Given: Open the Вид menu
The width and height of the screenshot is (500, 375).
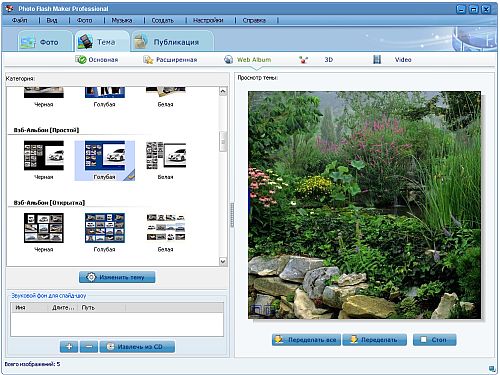Looking at the screenshot, I should pyautogui.click(x=52, y=20).
